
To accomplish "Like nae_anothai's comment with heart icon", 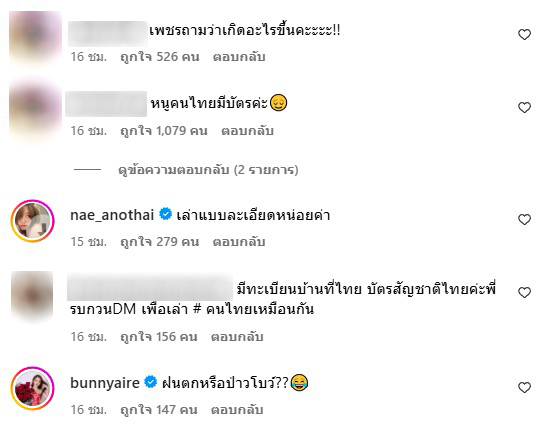I will (x=524, y=219).
